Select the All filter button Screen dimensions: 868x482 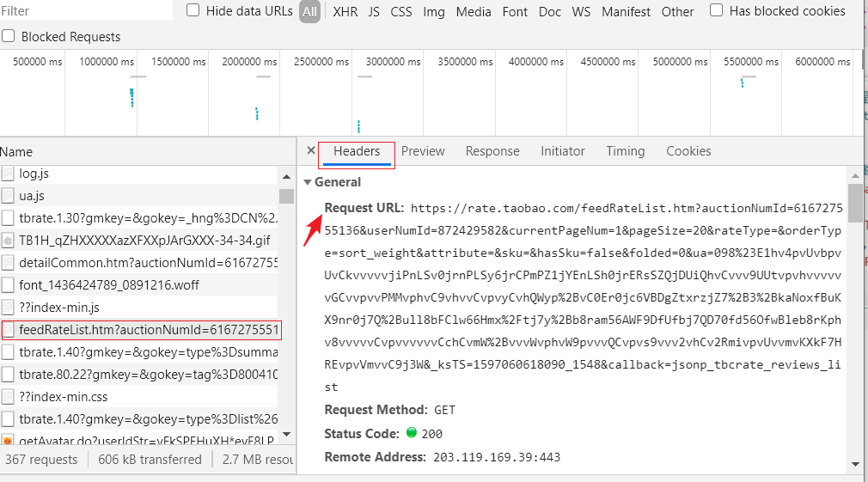click(x=309, y=12)
